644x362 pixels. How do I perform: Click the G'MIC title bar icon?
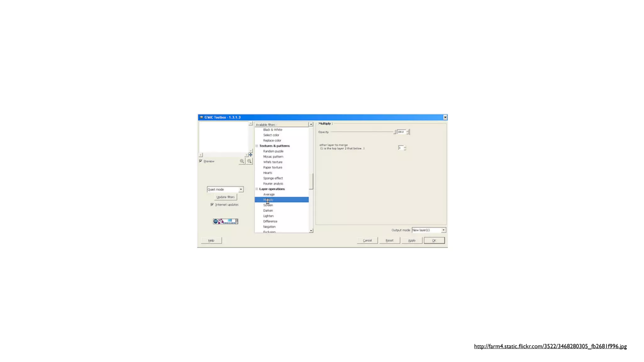pyautogui.click(x=201, y=117)
